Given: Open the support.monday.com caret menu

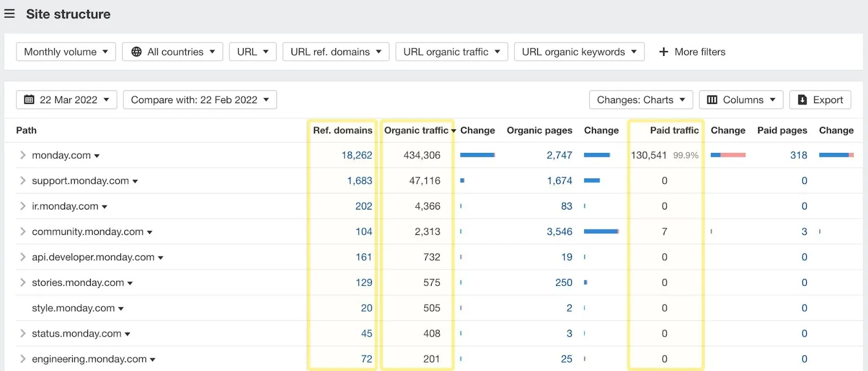Looking at the screenshot, I should [x=135, y=182].
